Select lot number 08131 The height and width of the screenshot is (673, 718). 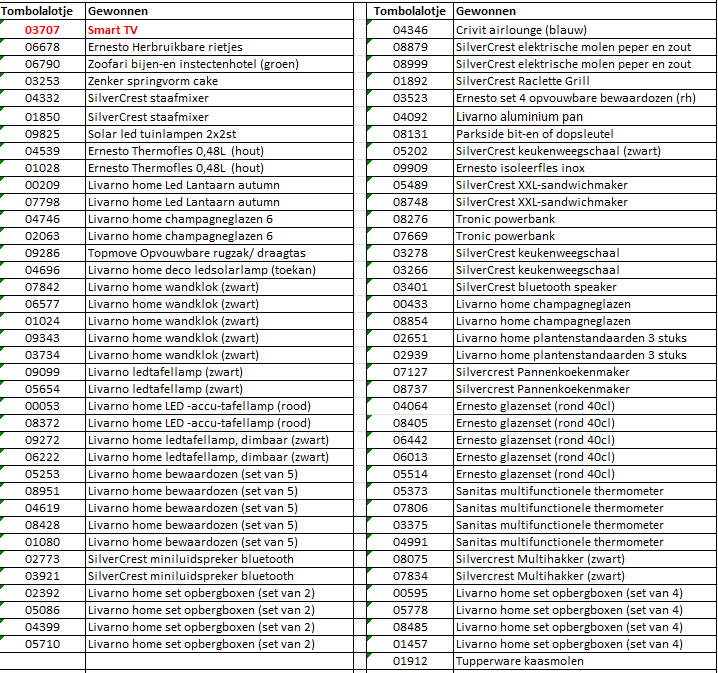410,134
